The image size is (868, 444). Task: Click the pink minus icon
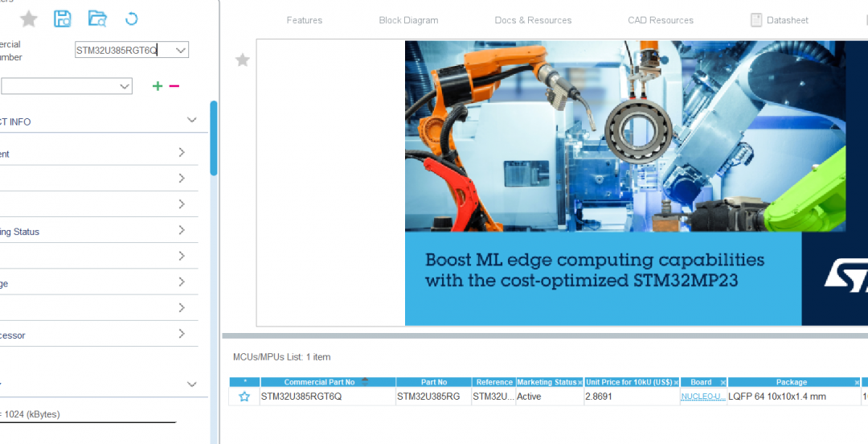pyautogui.click(x=174, y=86)
